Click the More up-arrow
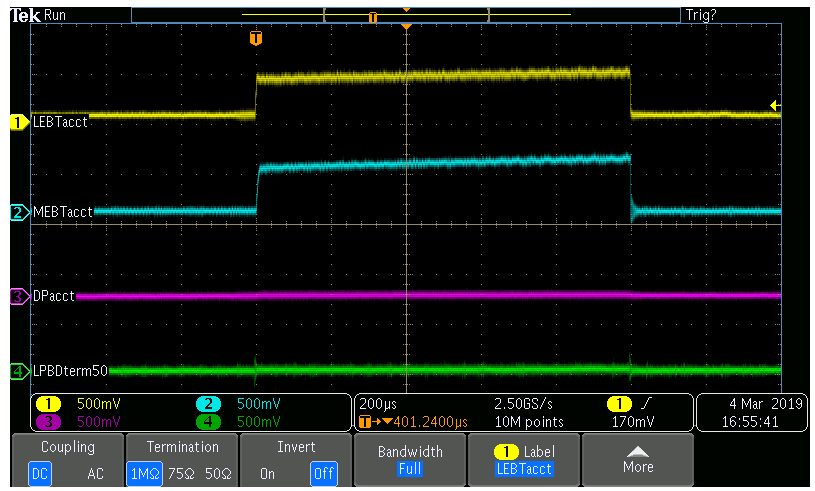Image resolution: width=815 pixels, height=491 pixels. pos(638,451)
